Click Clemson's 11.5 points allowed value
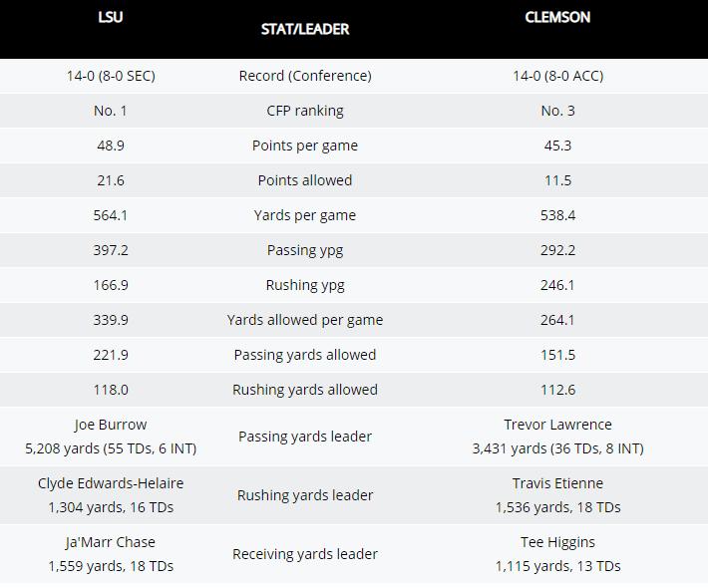The image size is (708, 588). coord(557,180)
